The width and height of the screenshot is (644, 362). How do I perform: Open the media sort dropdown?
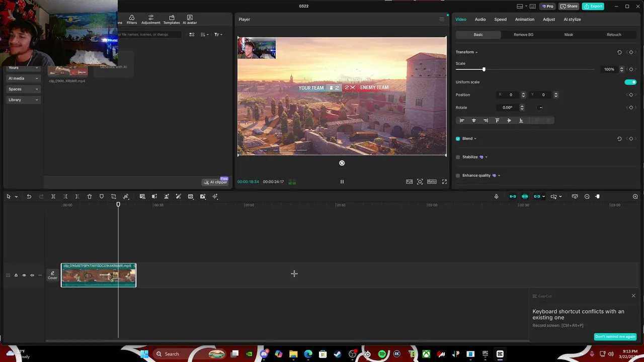tap(204, 35)
